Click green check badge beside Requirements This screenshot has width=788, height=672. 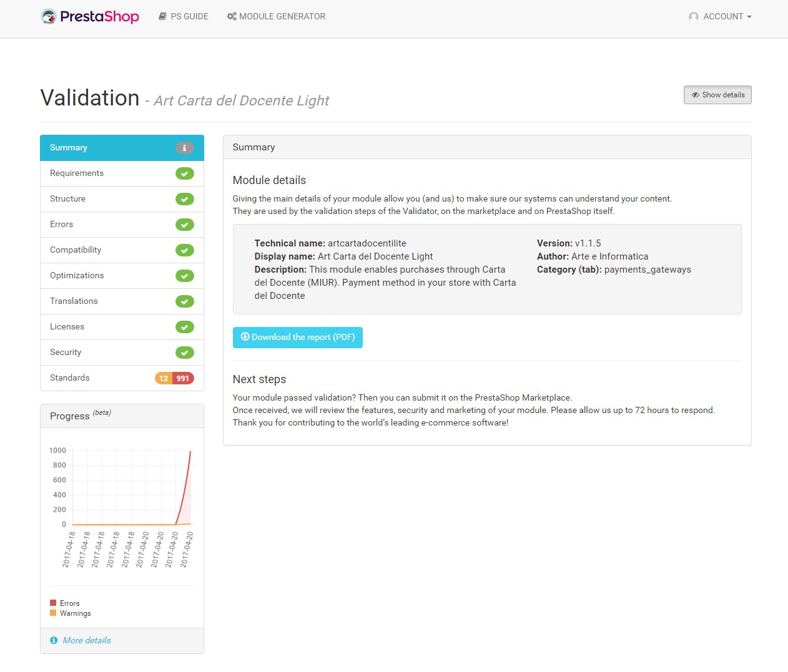(x=185, y=173)
